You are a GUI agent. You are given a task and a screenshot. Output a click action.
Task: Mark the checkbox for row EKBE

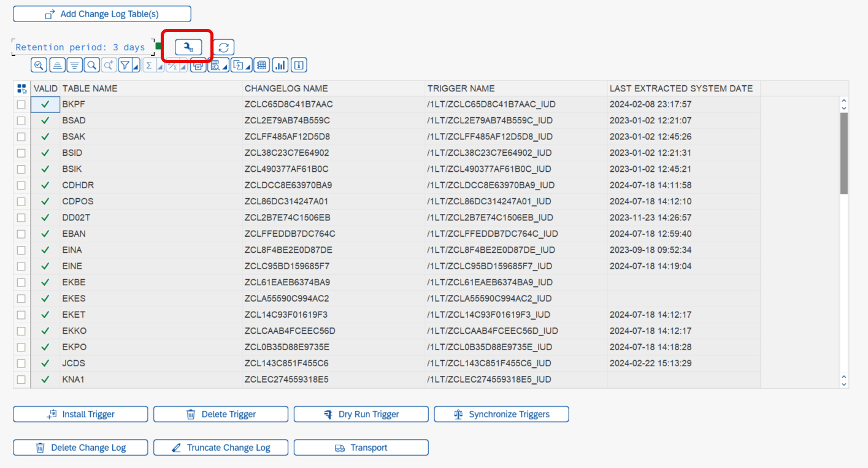tap(21, 282)
